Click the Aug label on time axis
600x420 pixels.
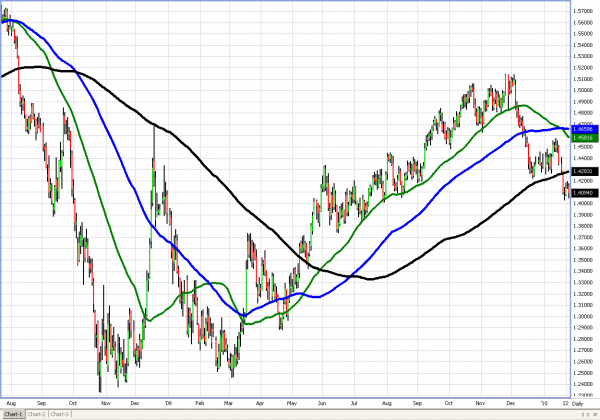pos(12,402)
